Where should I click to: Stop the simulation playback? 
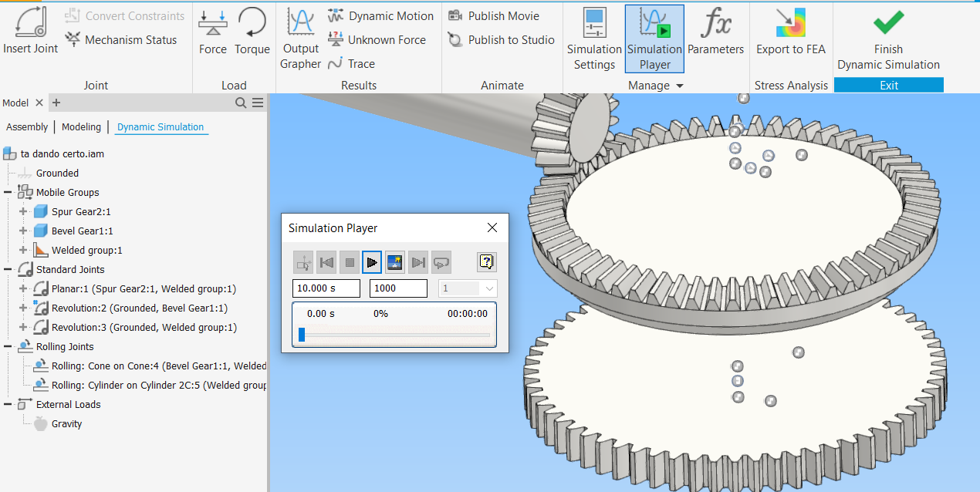tap(350, 262)
